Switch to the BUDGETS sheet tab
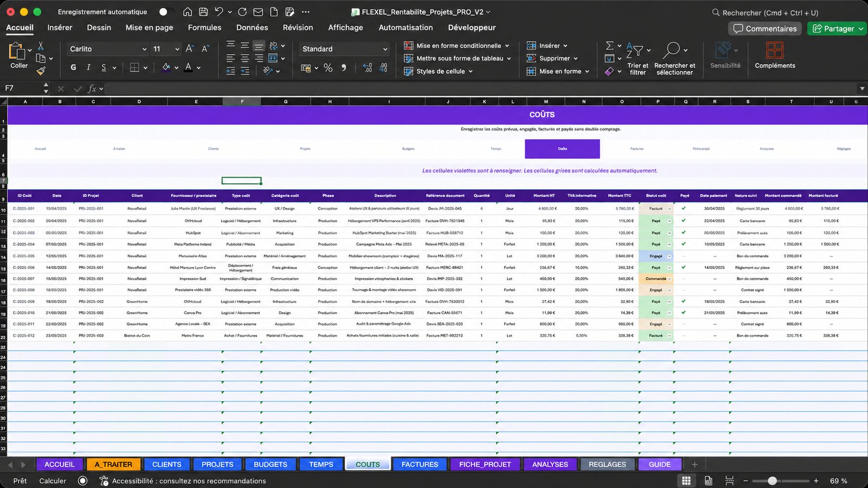Viewport: 868px width, 488px height. tap(270, 464)
